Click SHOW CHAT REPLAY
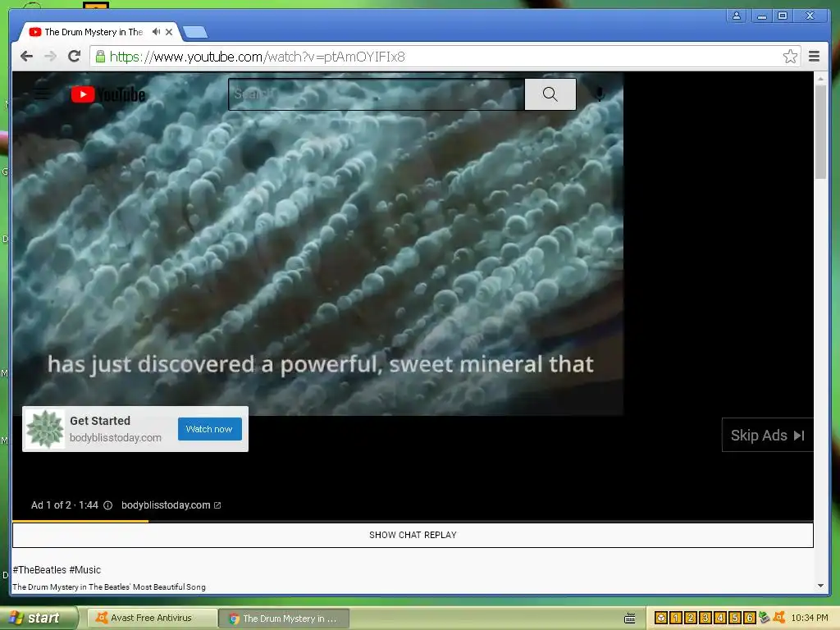The image size is (840, 630). coord(413,535)
